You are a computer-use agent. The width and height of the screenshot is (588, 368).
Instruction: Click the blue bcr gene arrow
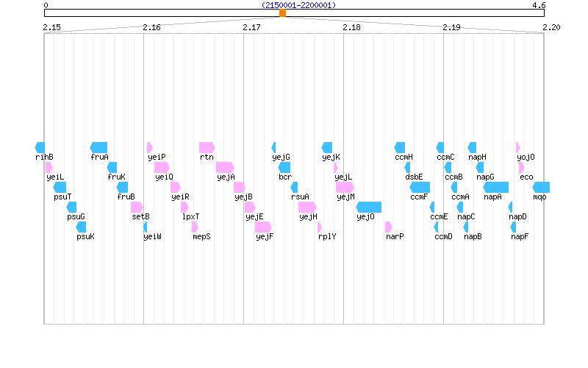pos(284,167)
